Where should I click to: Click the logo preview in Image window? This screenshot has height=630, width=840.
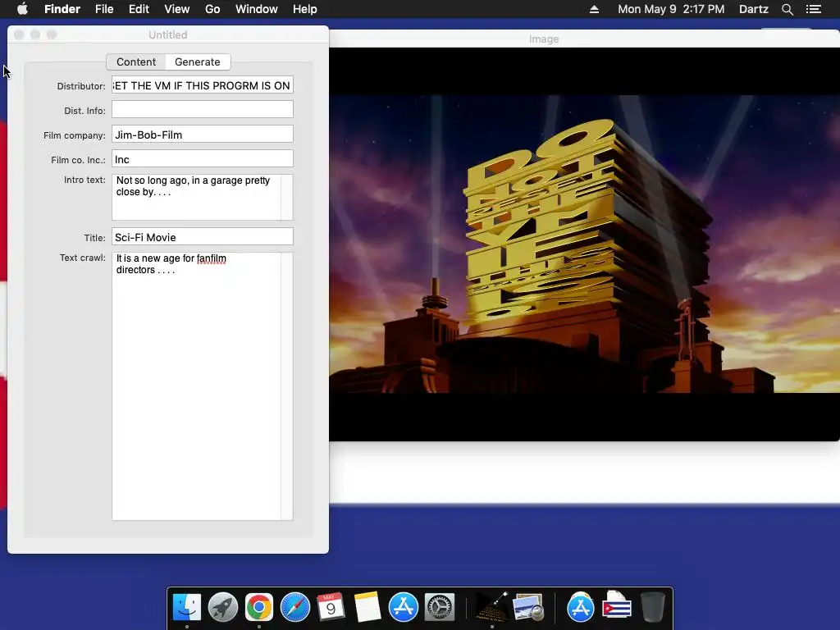pos(584,244)
